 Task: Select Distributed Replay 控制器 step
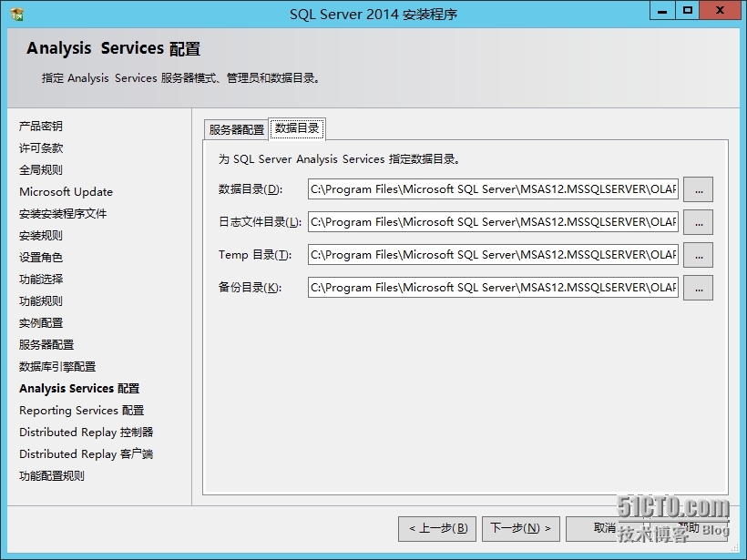(x=87, y=433)
